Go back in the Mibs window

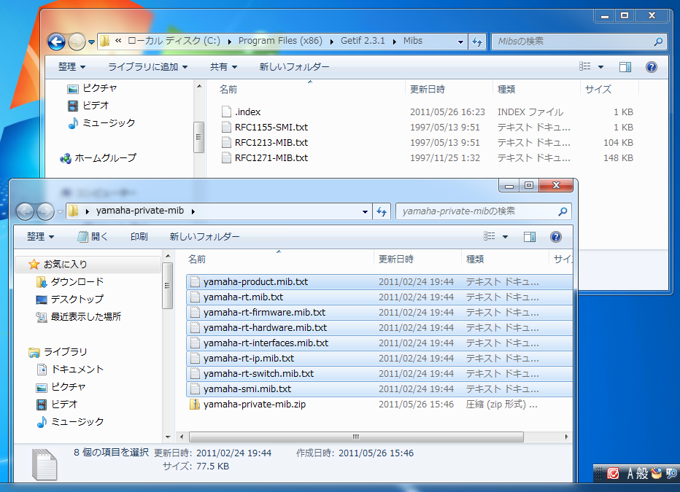[x=56, y=42]
